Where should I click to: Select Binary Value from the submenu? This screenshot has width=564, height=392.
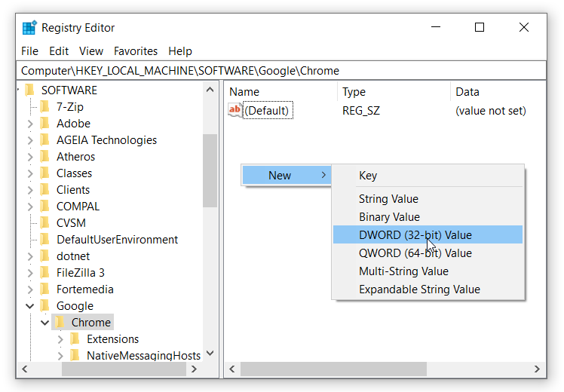pos(428,216)
